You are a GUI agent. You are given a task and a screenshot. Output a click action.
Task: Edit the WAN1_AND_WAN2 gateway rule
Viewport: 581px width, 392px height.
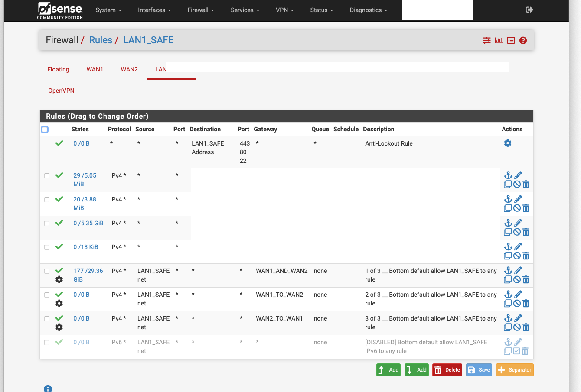[x=518, y=270]
